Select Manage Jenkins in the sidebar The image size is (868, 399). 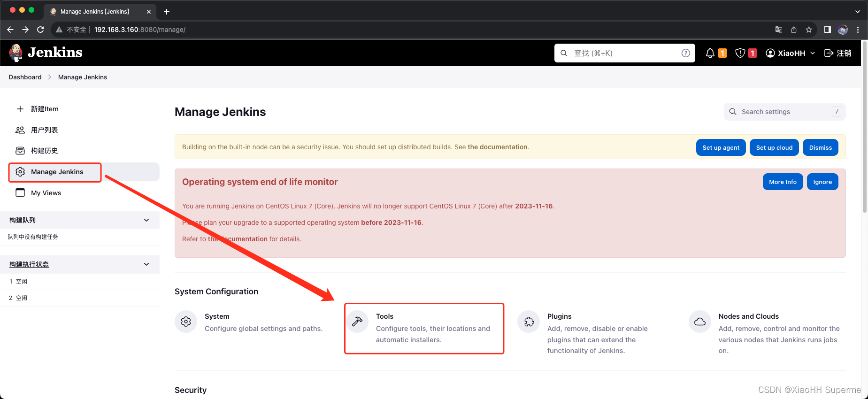[84, 172]
